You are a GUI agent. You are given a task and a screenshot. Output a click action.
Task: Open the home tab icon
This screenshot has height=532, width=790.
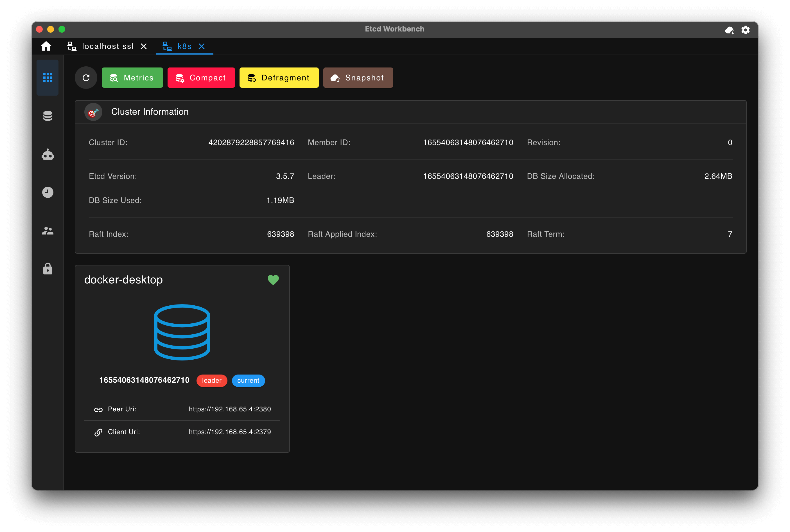click(46, 46)
